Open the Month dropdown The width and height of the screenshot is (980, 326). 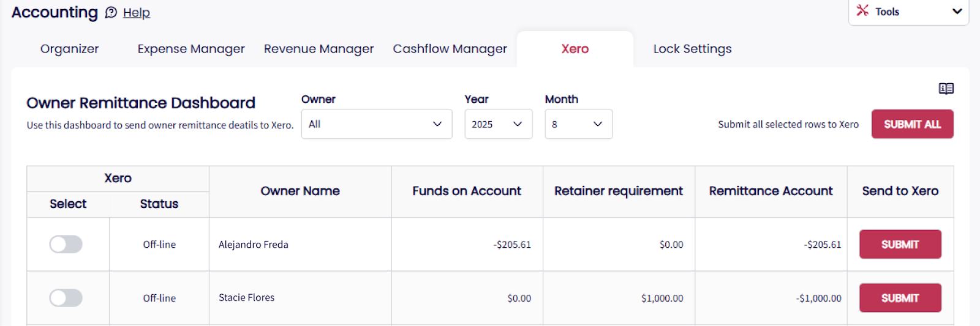578,124
